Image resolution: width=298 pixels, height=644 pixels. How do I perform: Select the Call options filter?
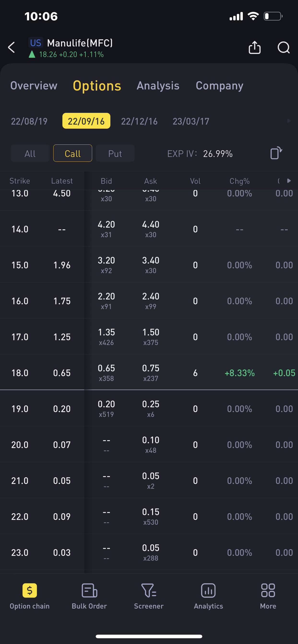[x=73, y=153]
